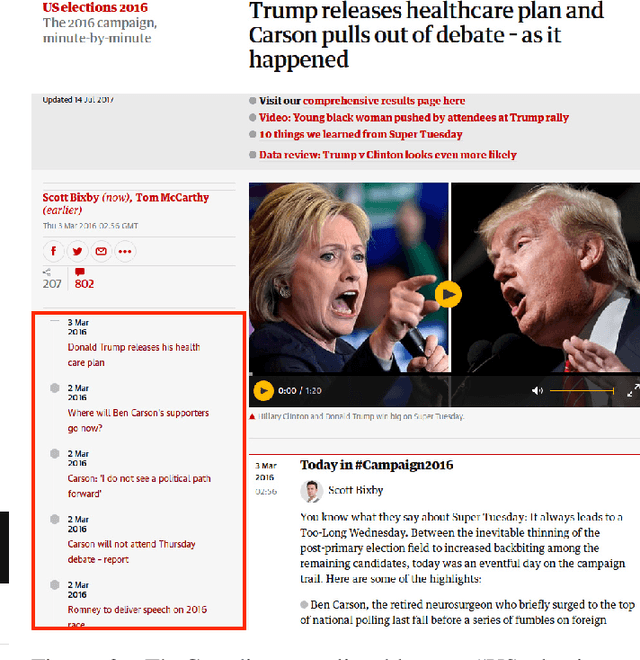
Task: Open video link about woman pushed at rally
Action: (x=413, y=117)
